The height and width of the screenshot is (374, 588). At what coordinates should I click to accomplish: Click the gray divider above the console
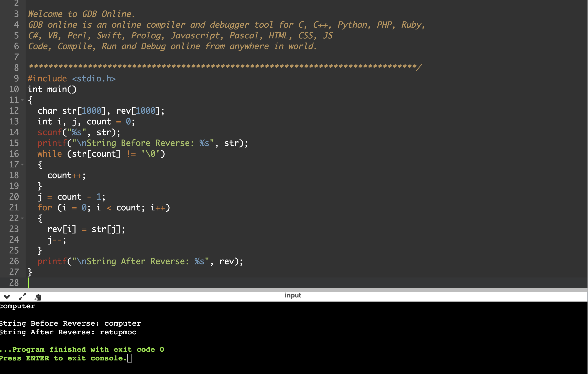294,290
